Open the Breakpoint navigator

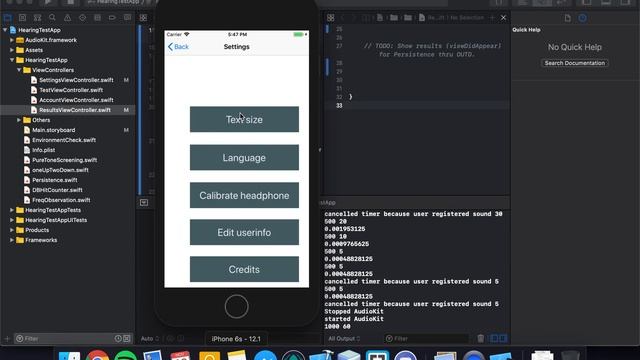112,18
